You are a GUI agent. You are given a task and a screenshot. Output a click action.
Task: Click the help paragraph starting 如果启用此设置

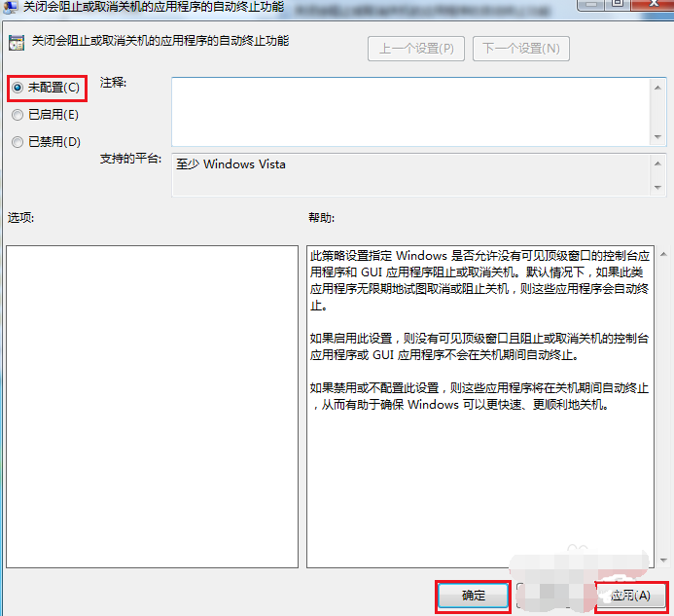pos(479,346)
